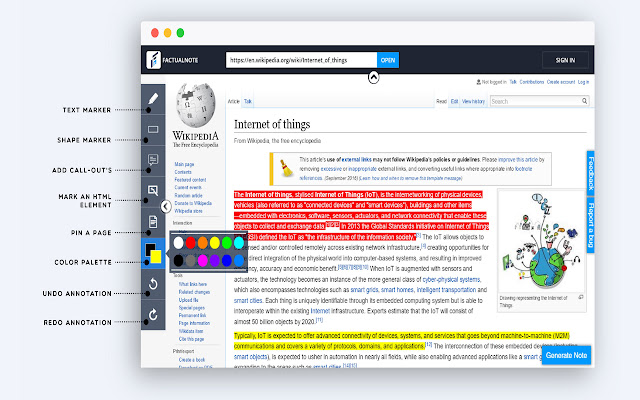The width and height of the screenshot is (640, 400).
Task: Click the Wikipedia globe logo
Action: [x=196, y=105]
